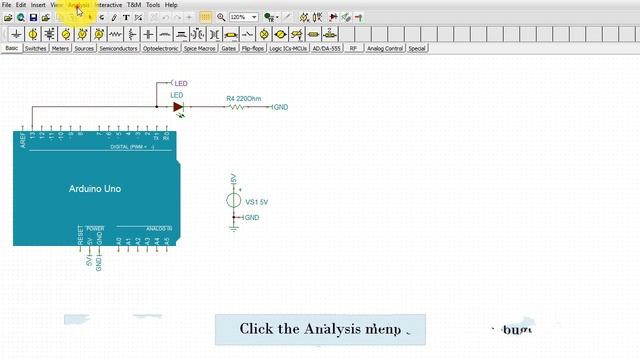Insert a voltmeter component
The image size is (640, 360).
(x=82, y=34)
